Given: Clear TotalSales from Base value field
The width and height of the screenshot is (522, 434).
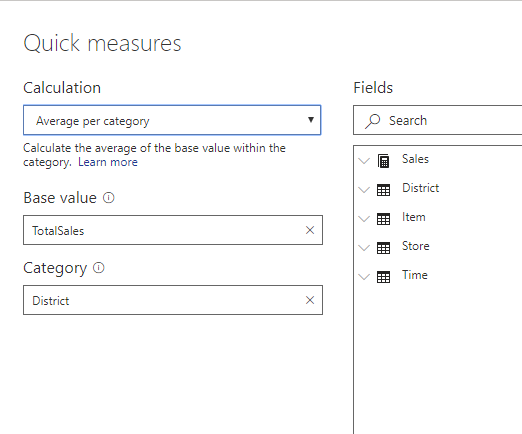Looking at the screenshot, I should pyautogui.click(x=310, y=230).
